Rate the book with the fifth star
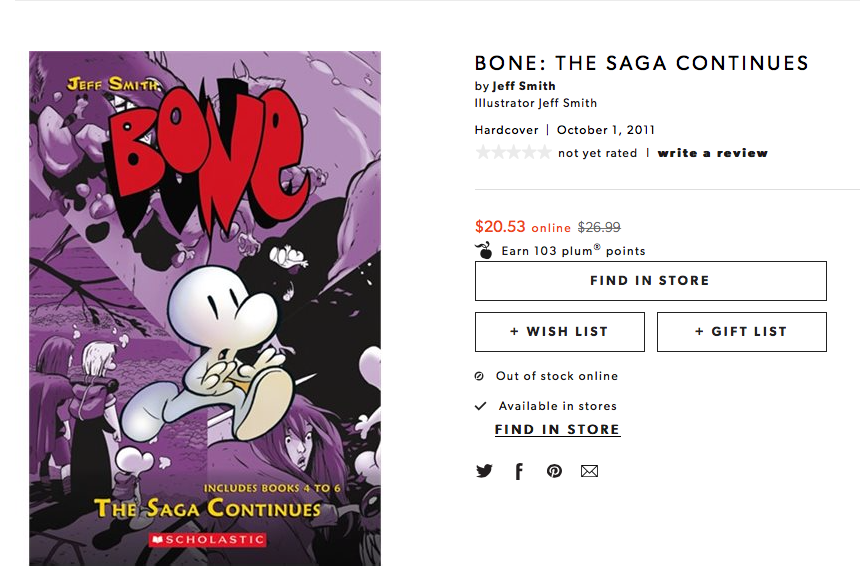The width and height of the screenshot is (860, 578). coord(543,153)
